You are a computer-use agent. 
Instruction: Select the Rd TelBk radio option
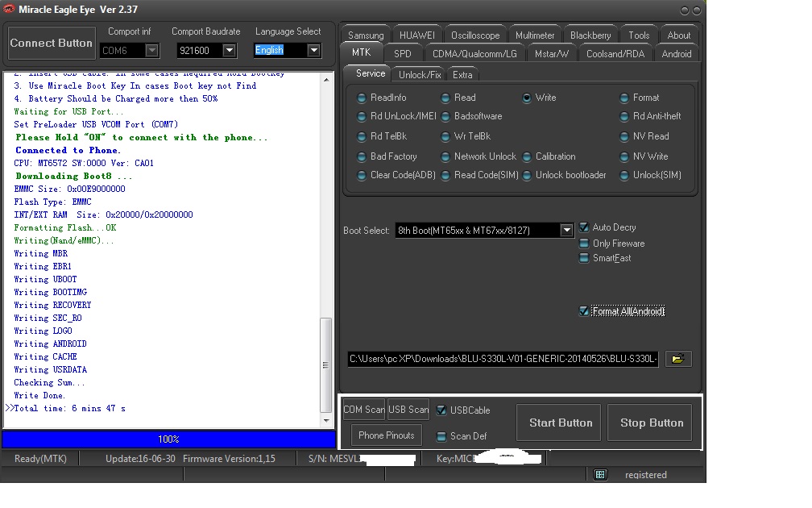click(x=362, y=137)
